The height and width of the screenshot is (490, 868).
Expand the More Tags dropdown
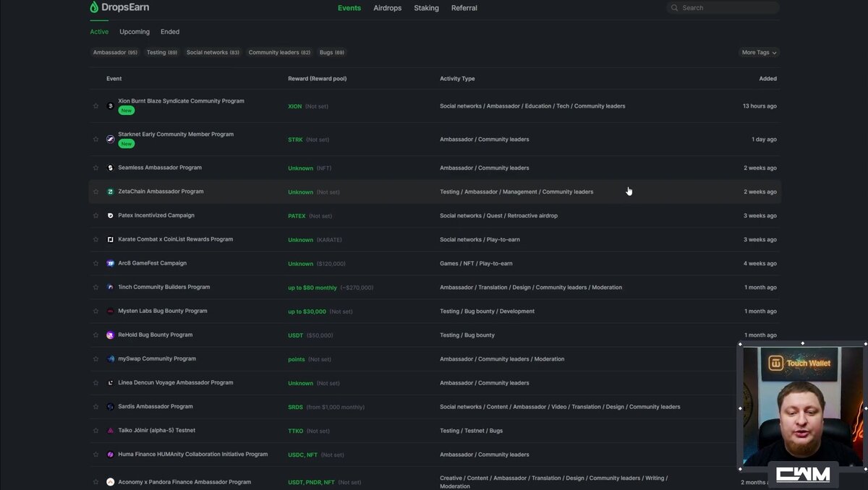pyautogui.click(x=759, y=52)
